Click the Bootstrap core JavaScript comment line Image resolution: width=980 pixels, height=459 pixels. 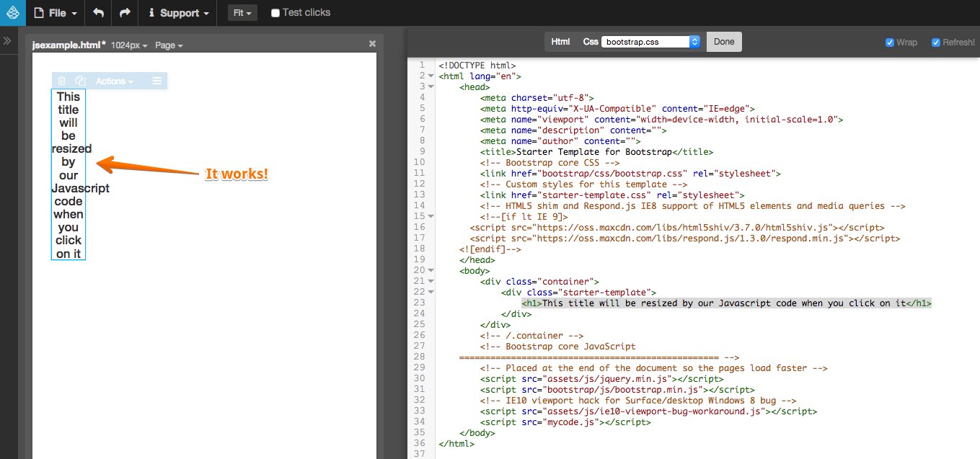coord(557,347)
